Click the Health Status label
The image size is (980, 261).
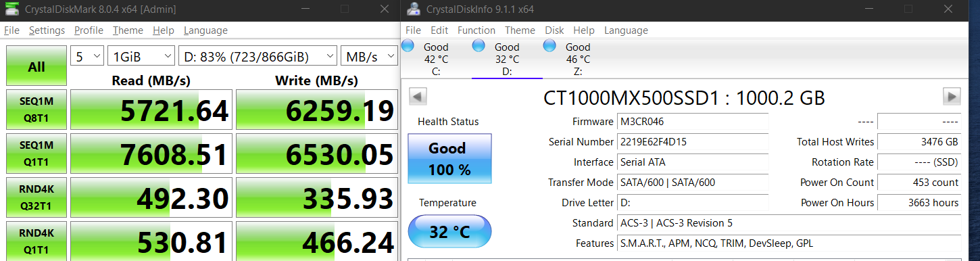(x=448, y=122)
